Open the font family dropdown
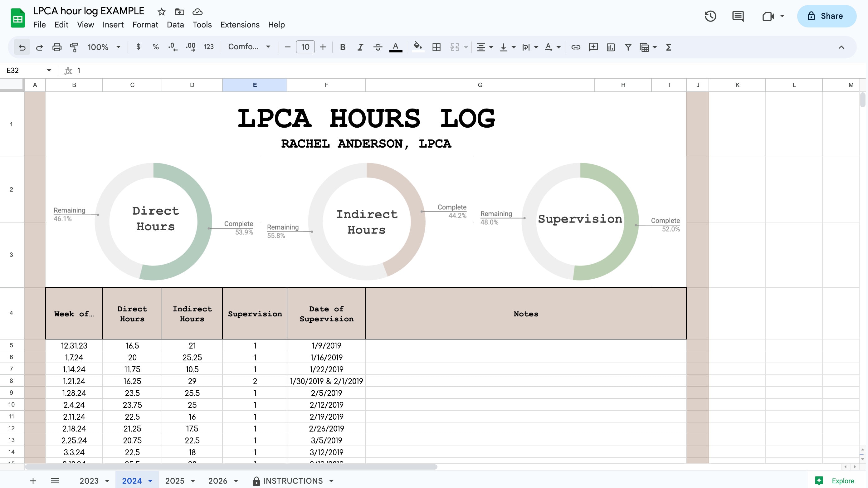This screenshot has width=868, height=488. pyautogui.click(x=249, y=47)
